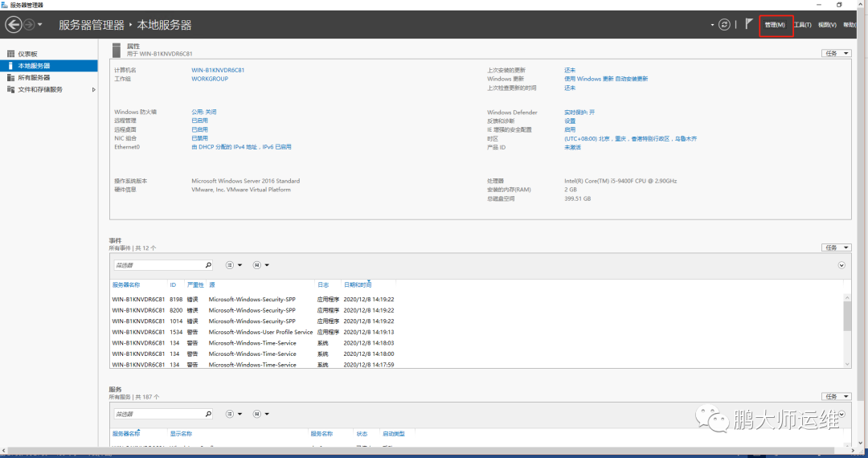Click computer name link WIN-B1KNVDR6C81

click(218, 70)
